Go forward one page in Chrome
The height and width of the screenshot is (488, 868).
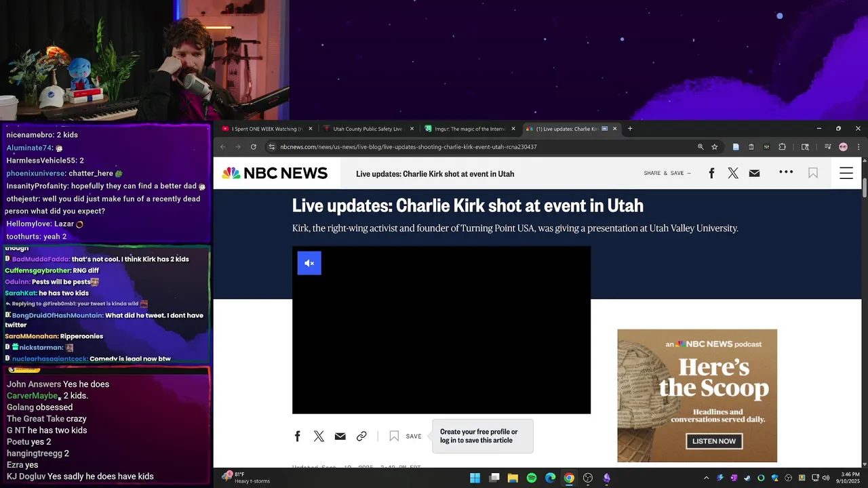tap(237, 147)
